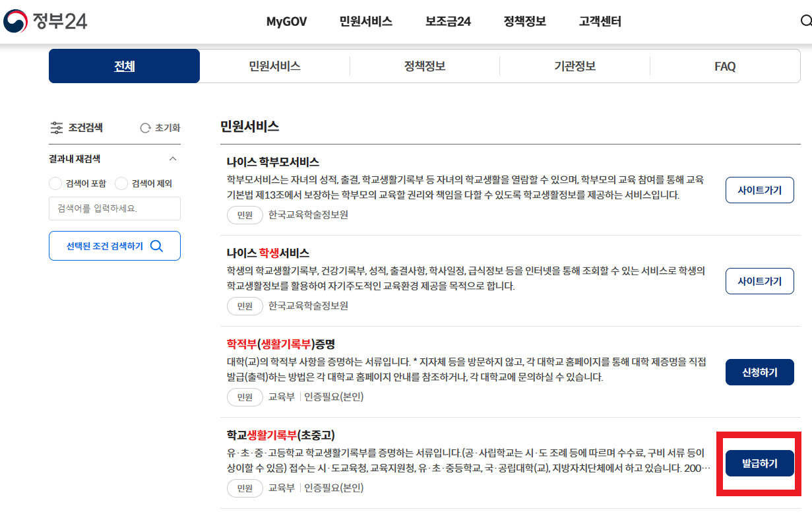This screenshot has height=518, width=812.
Task: Open the search magnifier icon in header
Action: click(x=805, y=21)
